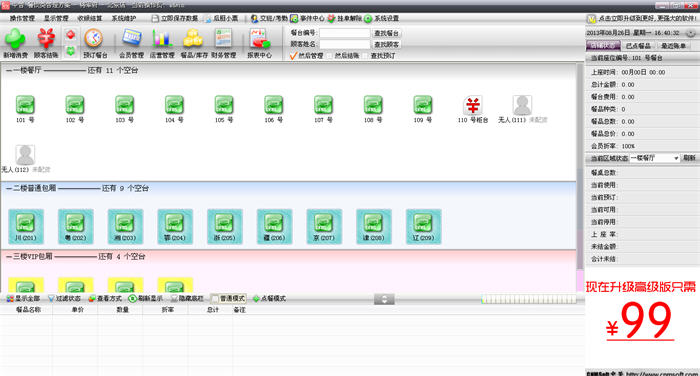Open 会员管理 member card icon
Viewport: 700px width, 376px height.
131,39
